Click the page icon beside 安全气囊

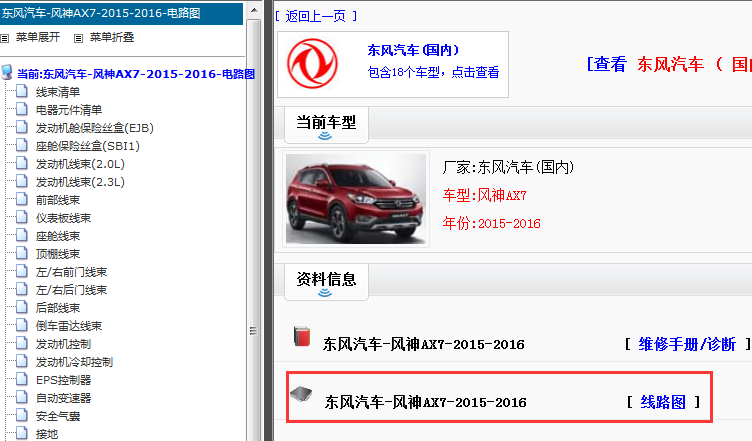click(x=22, y=415)
